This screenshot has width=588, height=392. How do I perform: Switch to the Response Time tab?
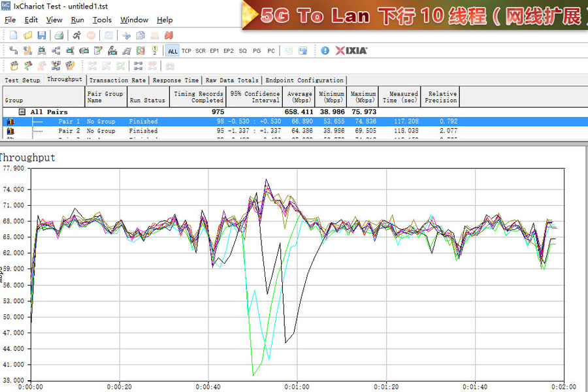click(175, 80)
